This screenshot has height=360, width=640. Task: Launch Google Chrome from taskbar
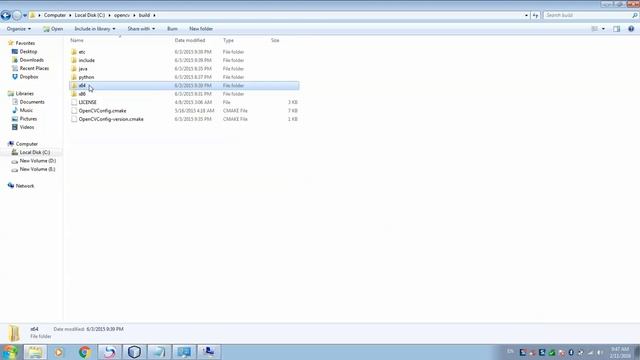tap(84, 352)
